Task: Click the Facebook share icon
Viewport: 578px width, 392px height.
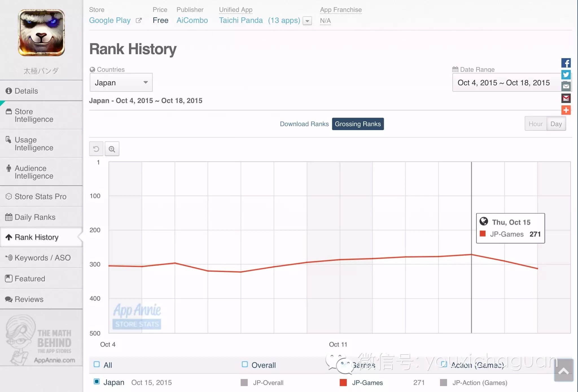Action: click(566, 63)
